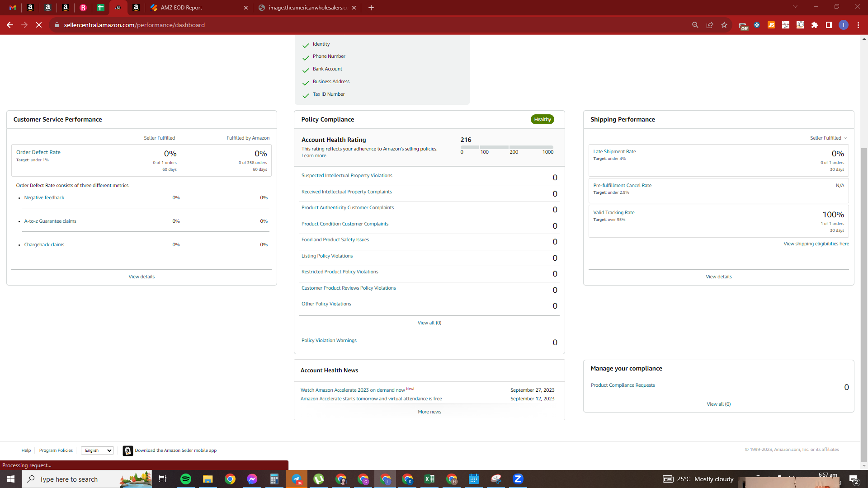Open Policy Violation Warnings
The image size is (868, 488).
(x=329, y=340)
